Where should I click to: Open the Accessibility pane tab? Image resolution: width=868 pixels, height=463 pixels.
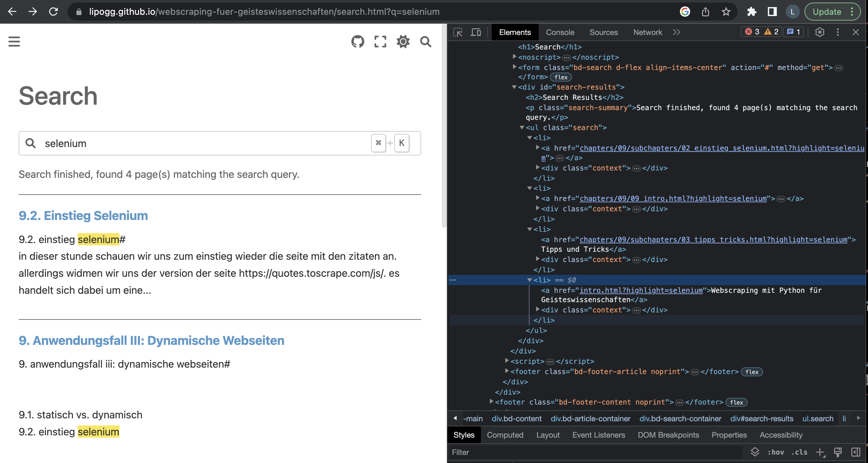click(781, 435)
